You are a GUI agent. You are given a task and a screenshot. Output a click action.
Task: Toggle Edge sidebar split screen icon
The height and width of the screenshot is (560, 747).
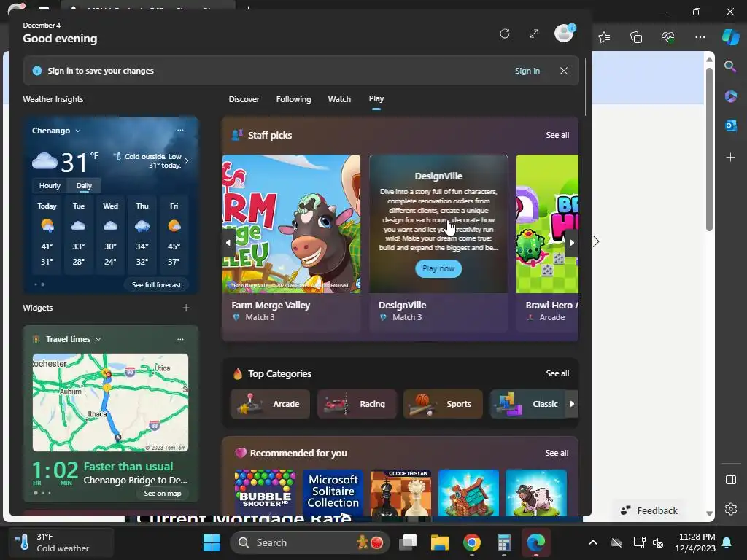click(731, 480)
